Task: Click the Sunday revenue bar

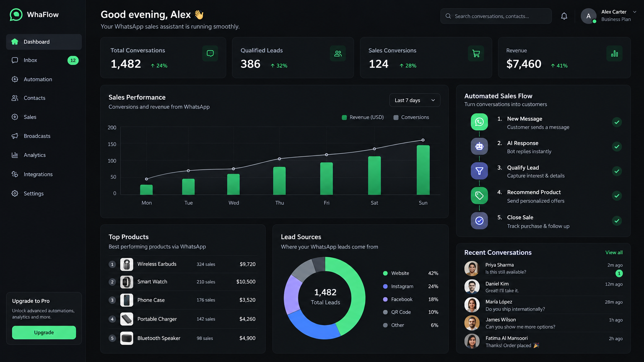Action: (423, 170)
